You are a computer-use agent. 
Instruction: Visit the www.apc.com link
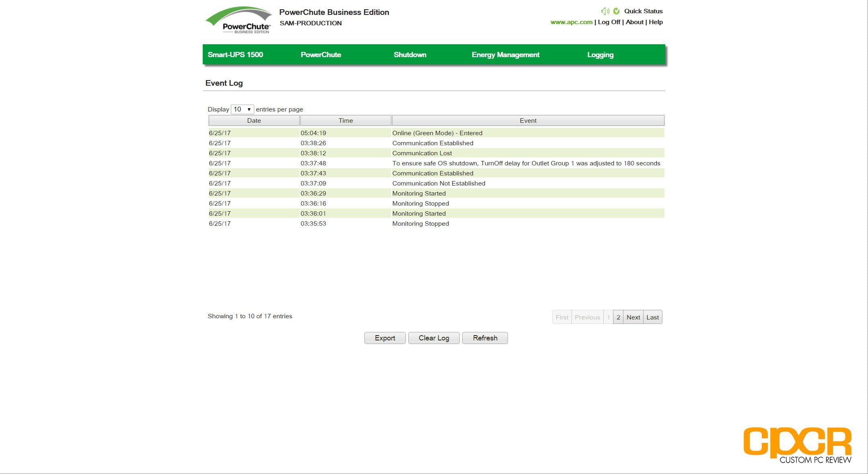click(x=571, y=22)
